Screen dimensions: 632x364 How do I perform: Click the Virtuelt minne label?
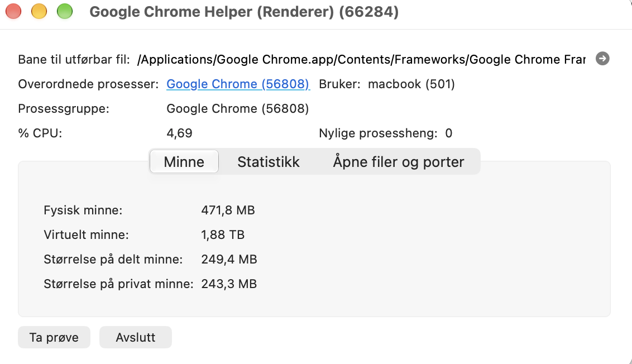[x=86, y=234]
